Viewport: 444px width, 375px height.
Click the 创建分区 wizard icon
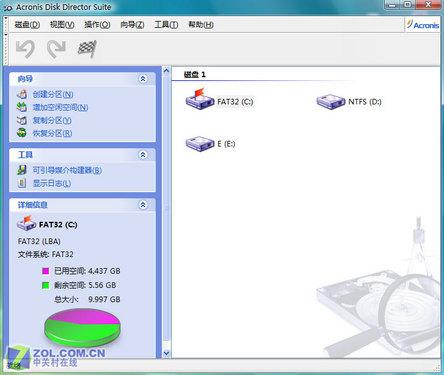coord(22,94)
